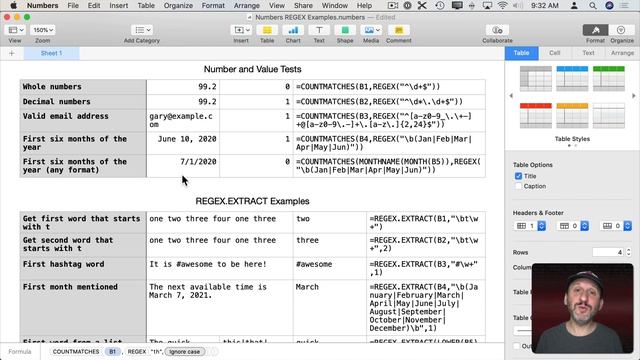Click the Rows count stepper arrows

click(629, 252)
